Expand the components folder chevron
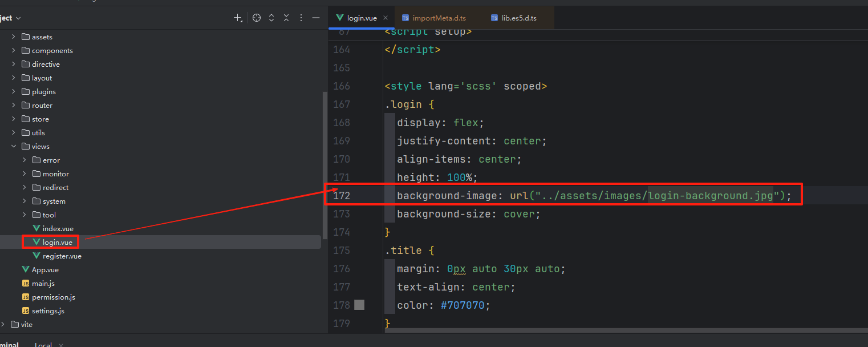868x347 pixels. tap(14, 50)
